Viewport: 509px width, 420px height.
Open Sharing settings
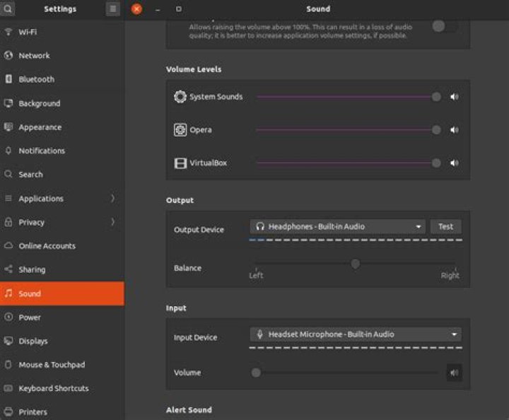tap(62, 269)
